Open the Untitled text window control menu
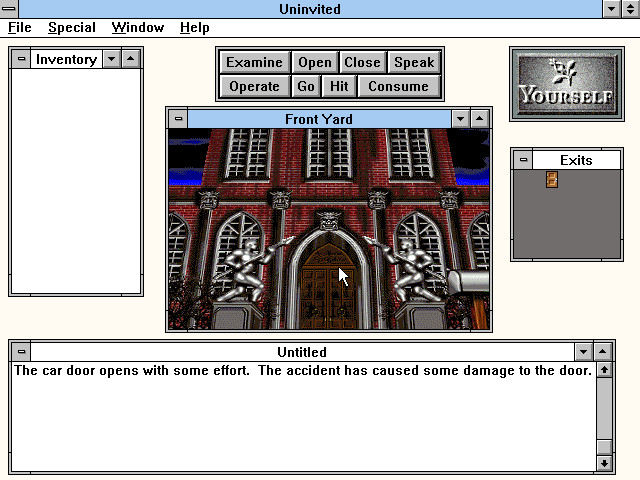 pyautogui.click(x=21, y=351)
